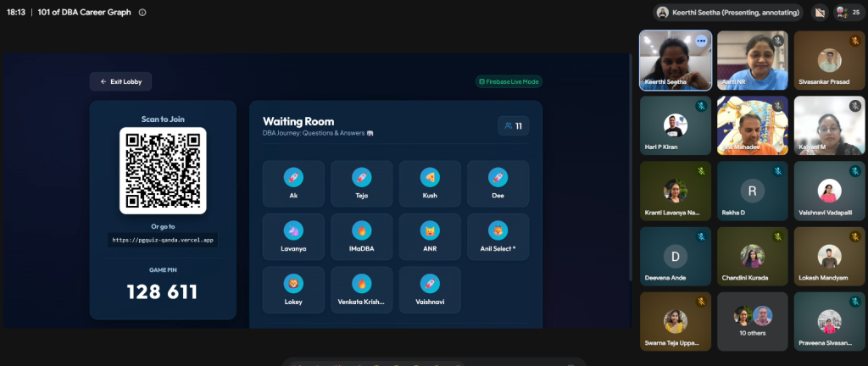
Task: Click the DBA Journey: Questions & Answers subtitle
Action: click(318, 133)
